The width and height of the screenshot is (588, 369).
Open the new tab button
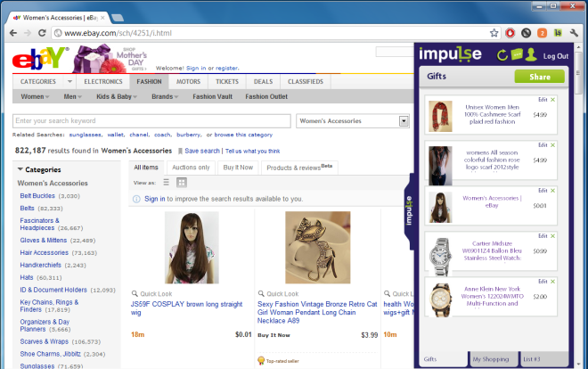pyautogui.click(x=118, y=18)
